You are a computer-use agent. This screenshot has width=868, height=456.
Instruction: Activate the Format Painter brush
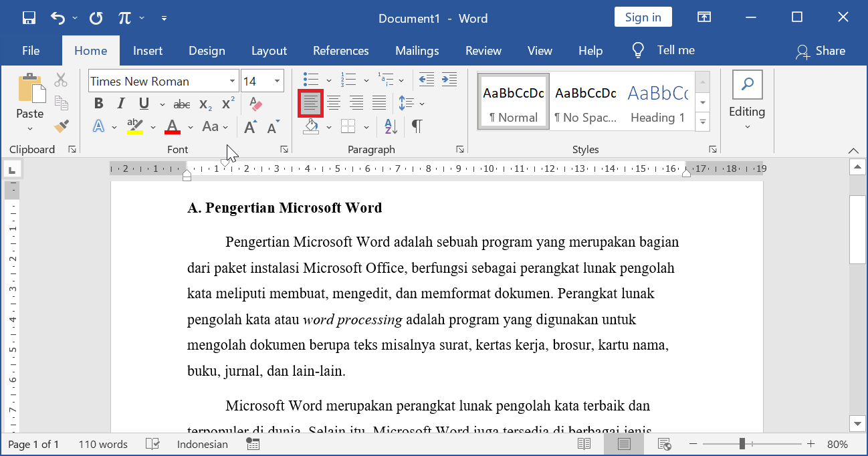pos(62,126)
